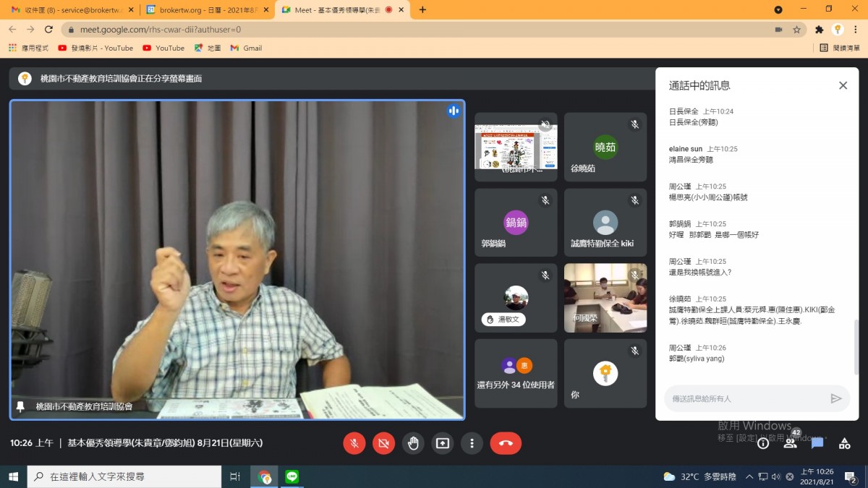Image resolution: width=868 pixels, height=488 pixels.
Task: Open the YouTube bookmark
Action: (163, 48)
